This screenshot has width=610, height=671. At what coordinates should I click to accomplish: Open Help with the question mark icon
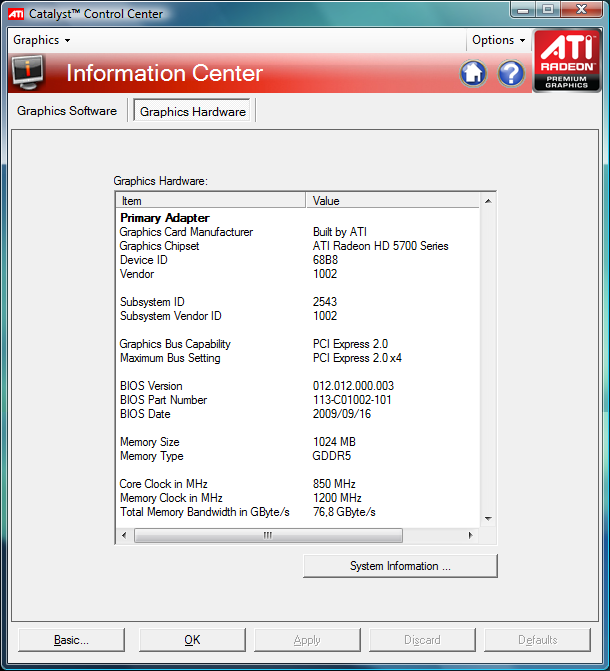[511, 74]
